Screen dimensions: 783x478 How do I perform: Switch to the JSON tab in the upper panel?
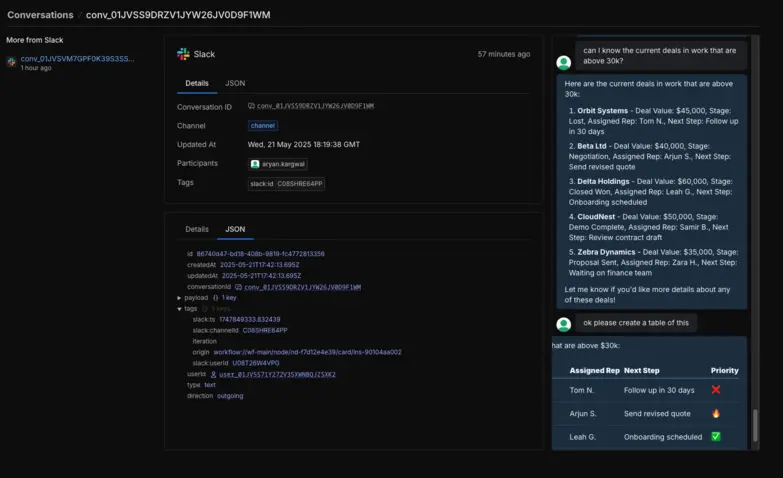coord(235,83)
